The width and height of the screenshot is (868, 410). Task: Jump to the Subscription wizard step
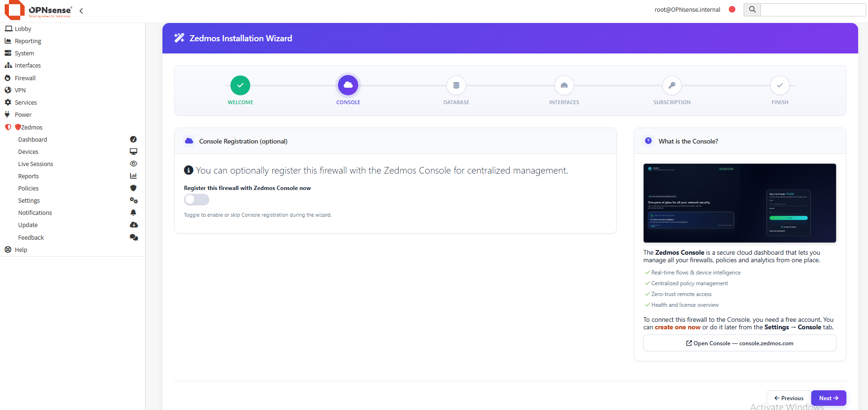pyautogui.click(x=672, y=85)
